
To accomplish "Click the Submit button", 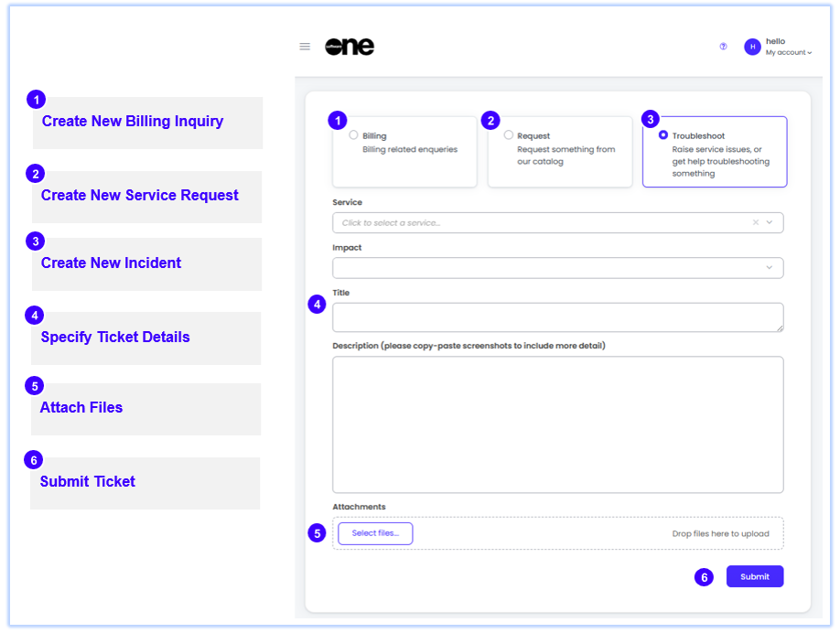I will (754, 576).
